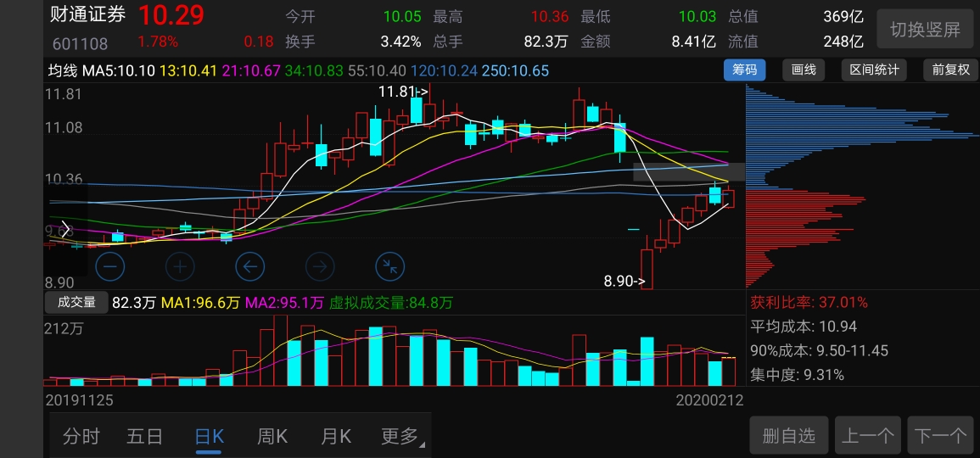Image resolution: width=980 pixels, height=458 pixels.
Task: Tap 删自选 to remove from watchlist
Action: point(789,435)
